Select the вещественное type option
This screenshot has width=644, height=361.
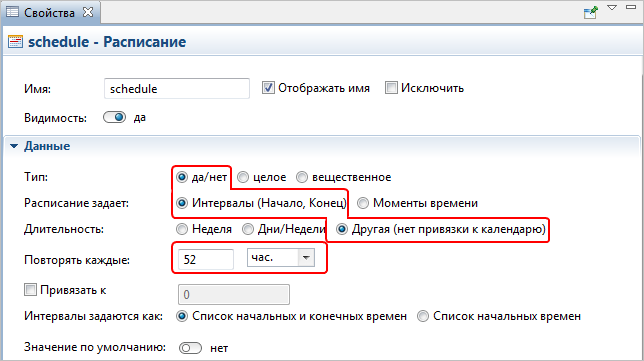(302, 177)
